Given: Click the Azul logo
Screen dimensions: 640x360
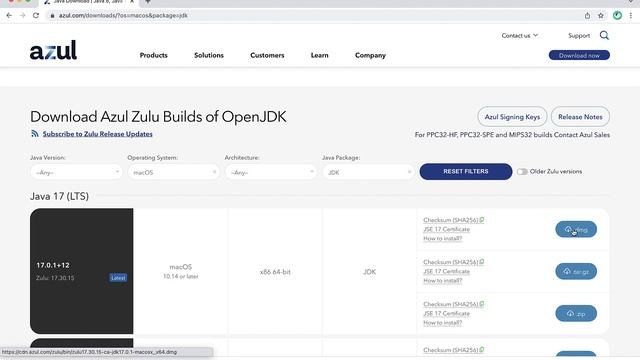Looking at the screenshot, I should tap(53, 50).
